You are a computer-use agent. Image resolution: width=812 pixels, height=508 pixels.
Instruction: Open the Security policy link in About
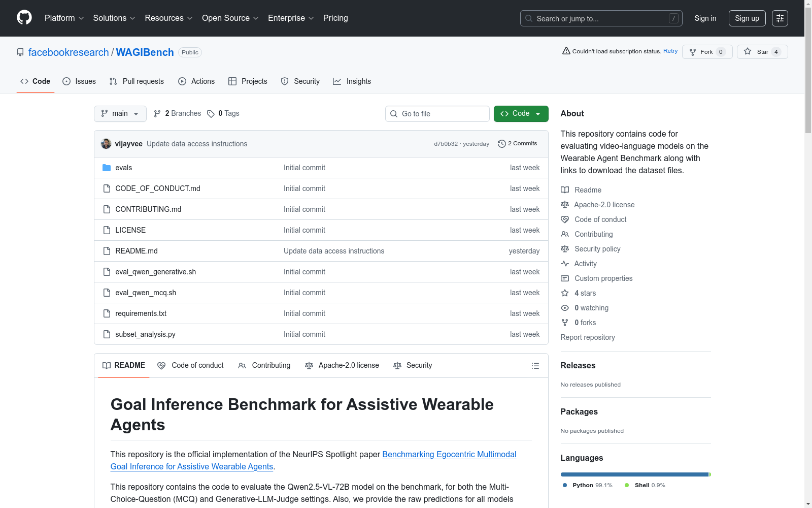click(x=597, y=249)
